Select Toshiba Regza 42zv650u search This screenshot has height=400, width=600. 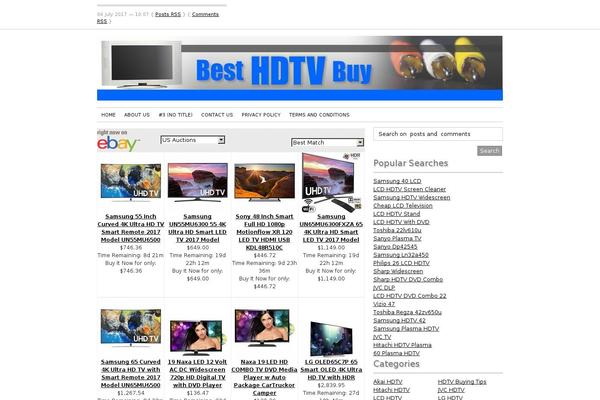point(408,312)
